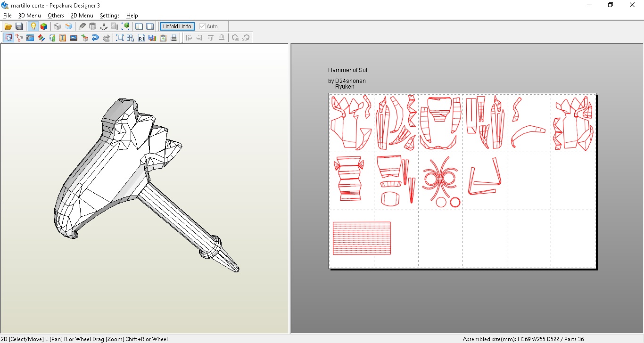Choose the Select/Move pointer tool
Screen dimensions: 644x343
pyautogui.click(x=8, y=38)
